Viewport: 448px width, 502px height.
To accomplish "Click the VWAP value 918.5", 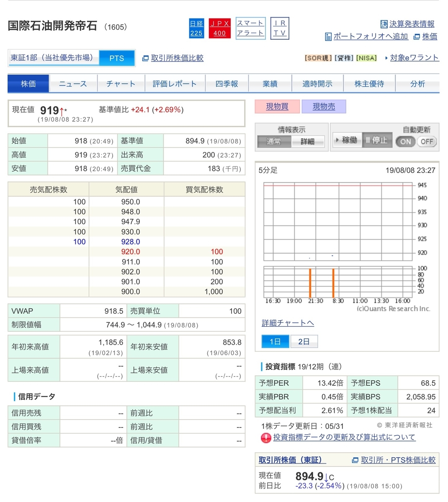I will pos(114,311).
